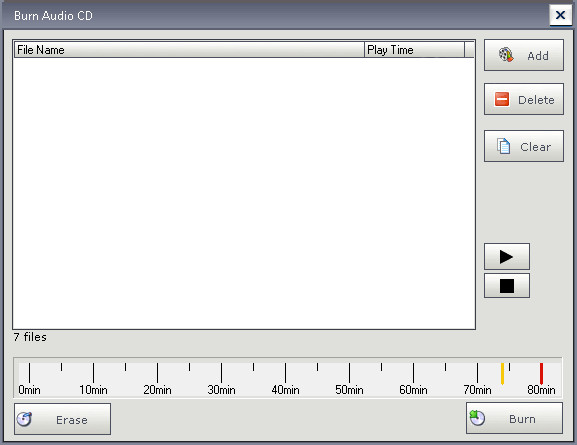This screenshot has width=577, height=445.
Task: Click the '7 files' status text
Action: [x=30, y=337]
